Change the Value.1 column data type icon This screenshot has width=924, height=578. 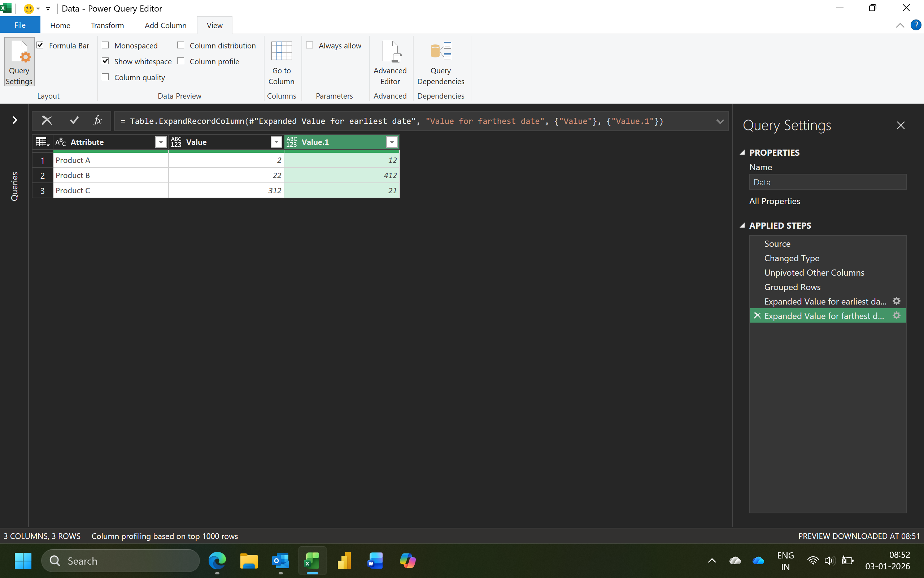291,142
